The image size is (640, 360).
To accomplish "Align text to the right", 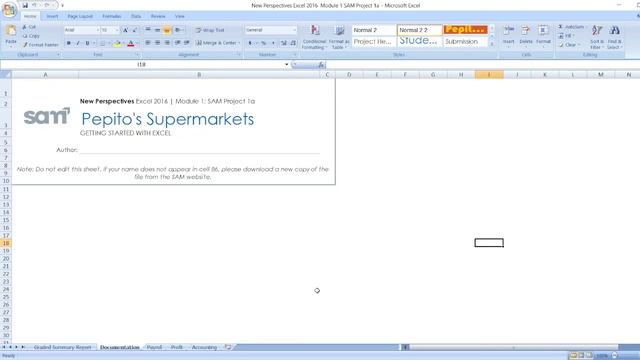I will pyautogui.click(x=167, y=43).
